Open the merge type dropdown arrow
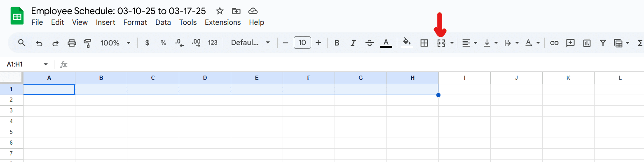The image size is (644, 162). pos(452,43)
